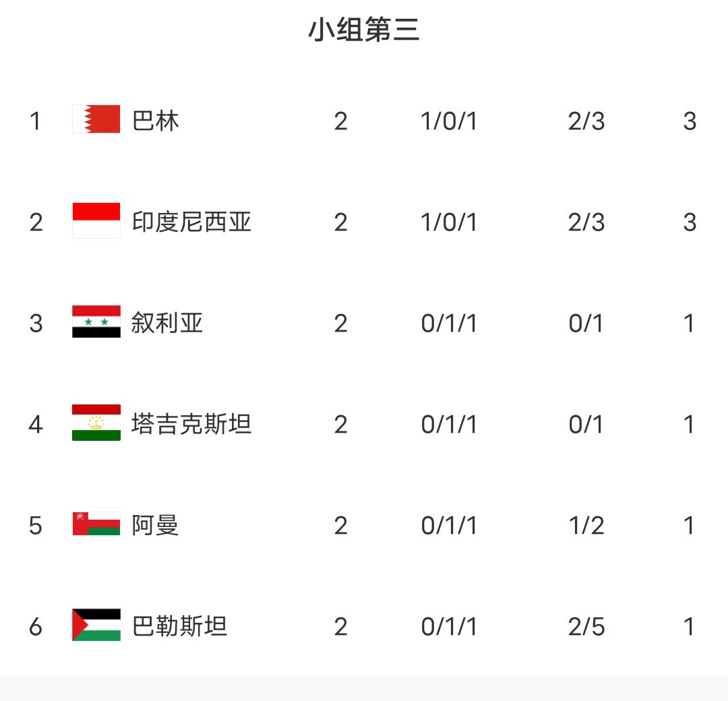Open team 巴勒斯坦
The width and height of the screenshot is (728, 701).
(x=180, y=627)
